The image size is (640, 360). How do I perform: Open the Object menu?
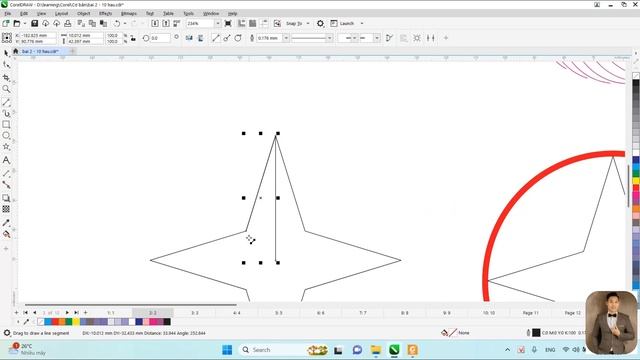(84, 13)
